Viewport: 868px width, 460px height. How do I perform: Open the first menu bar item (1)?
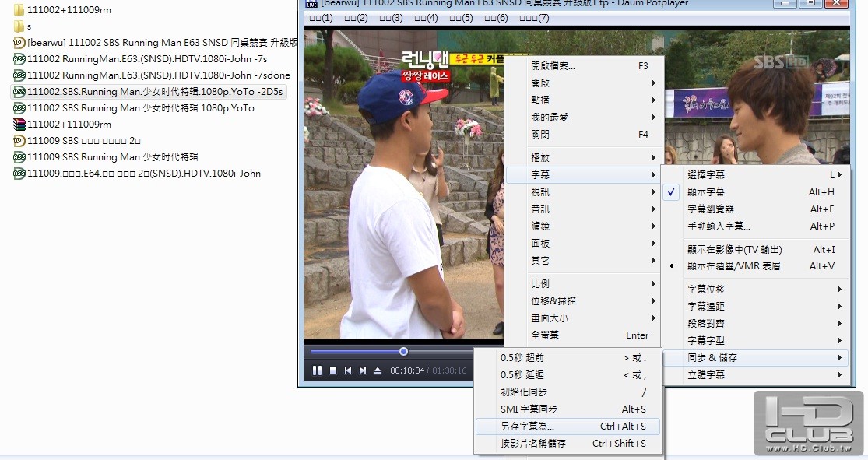pyautogui.click(x=321, y=18)
